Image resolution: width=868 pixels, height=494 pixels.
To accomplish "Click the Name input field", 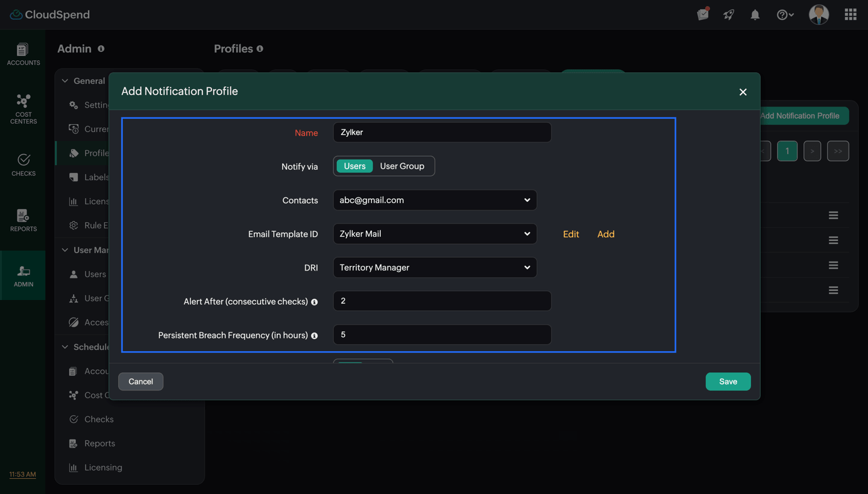I will pyautogui.click(x=442, y=133).
